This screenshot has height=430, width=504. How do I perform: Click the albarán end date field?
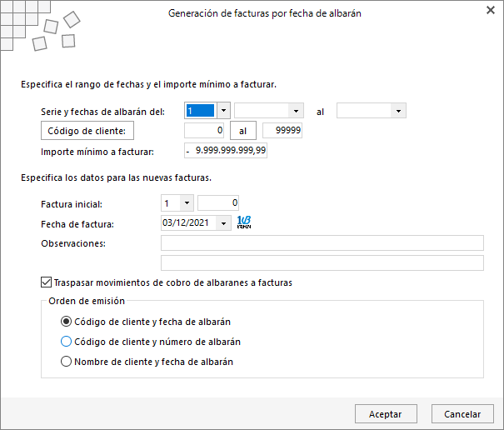click(364, 111)
